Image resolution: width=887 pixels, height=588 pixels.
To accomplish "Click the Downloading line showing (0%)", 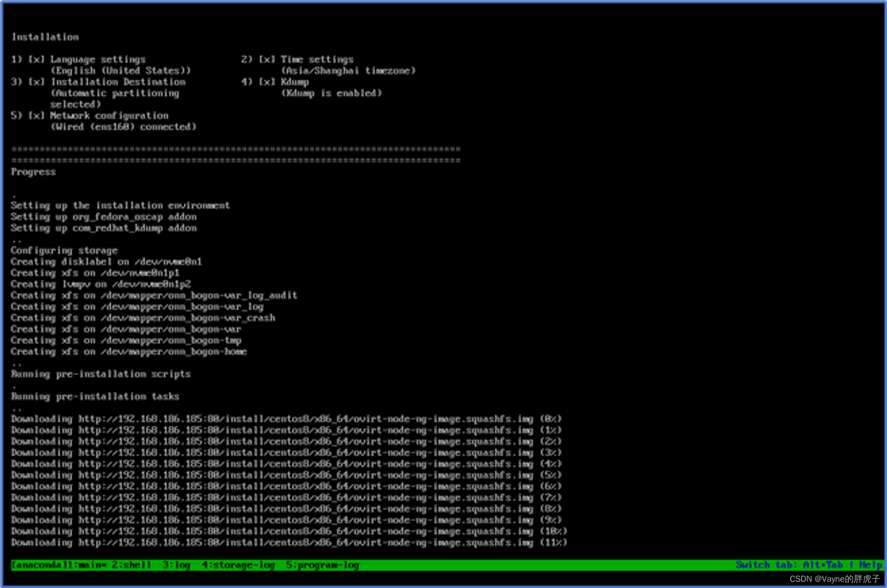I will pyautogui.click(x=287, y=419).
